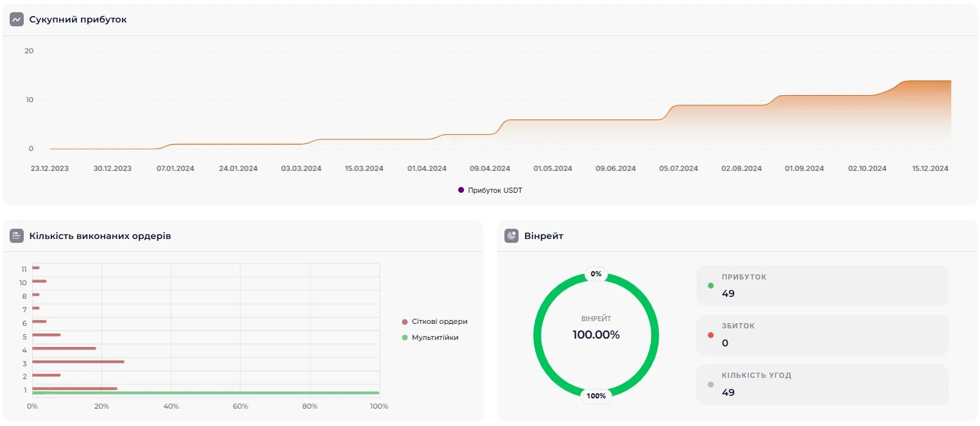Click the 05.07.2024 date on the x-axis
Viewport: 980px width, 426px height.
678,168
